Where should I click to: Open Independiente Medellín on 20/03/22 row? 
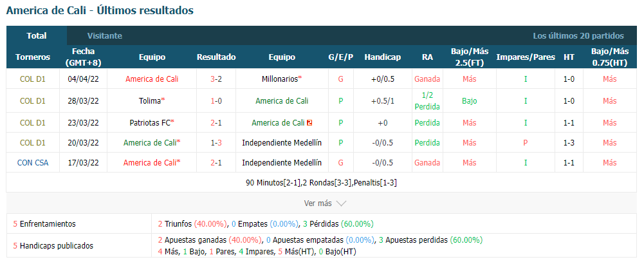282,143
